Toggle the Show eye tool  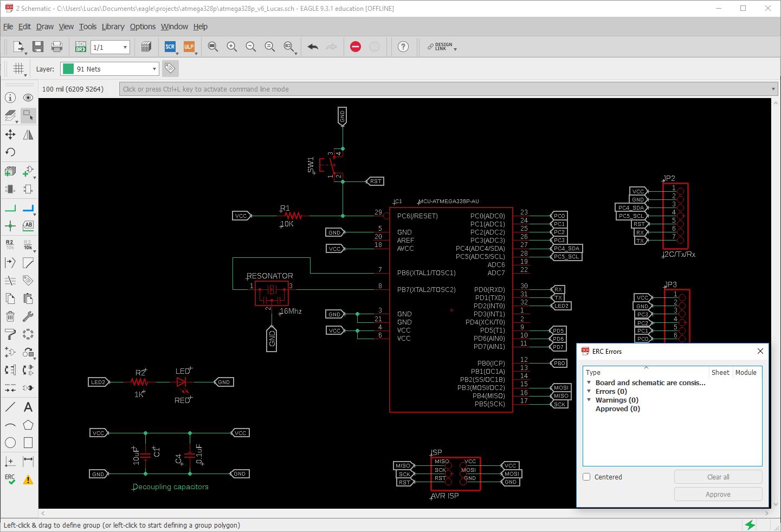coord(28,98)
